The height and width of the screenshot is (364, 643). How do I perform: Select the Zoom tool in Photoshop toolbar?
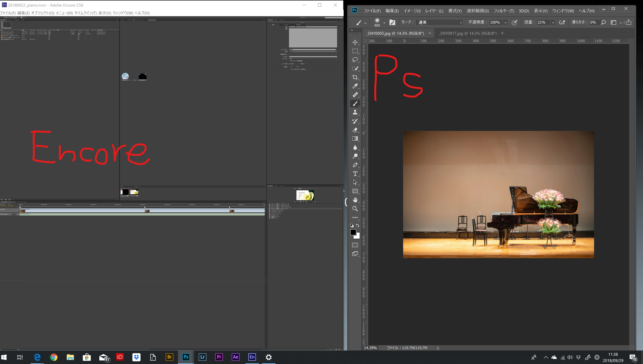tap(355, 209)
